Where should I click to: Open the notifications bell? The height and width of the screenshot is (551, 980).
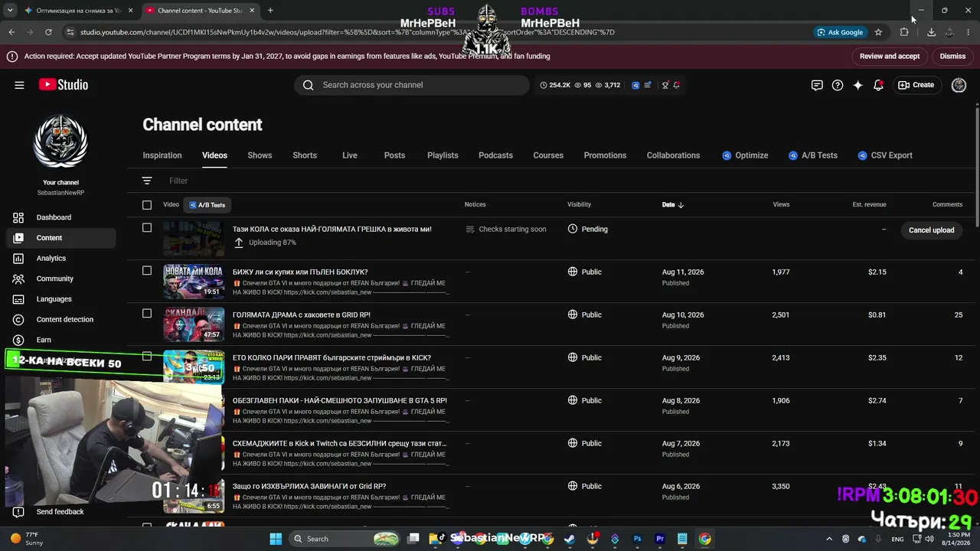pos(878,85)
